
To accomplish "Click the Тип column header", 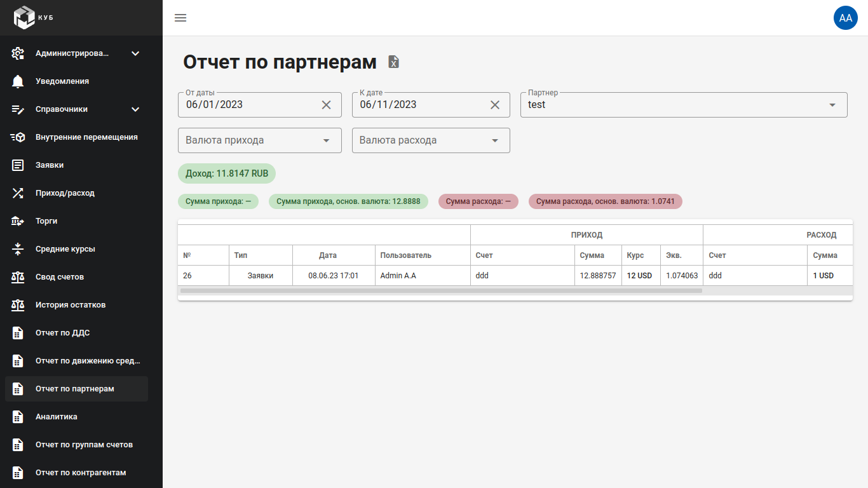I will point(261,255).
